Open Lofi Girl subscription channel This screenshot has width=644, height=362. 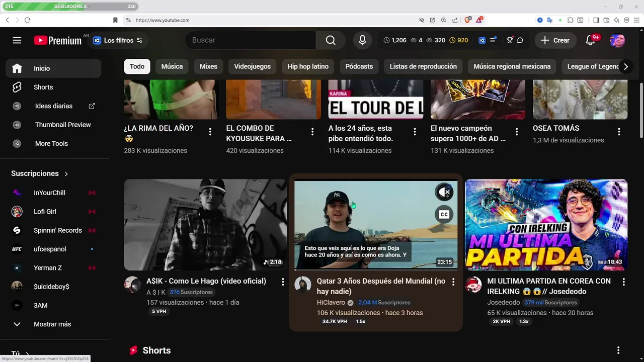(53, 211)
